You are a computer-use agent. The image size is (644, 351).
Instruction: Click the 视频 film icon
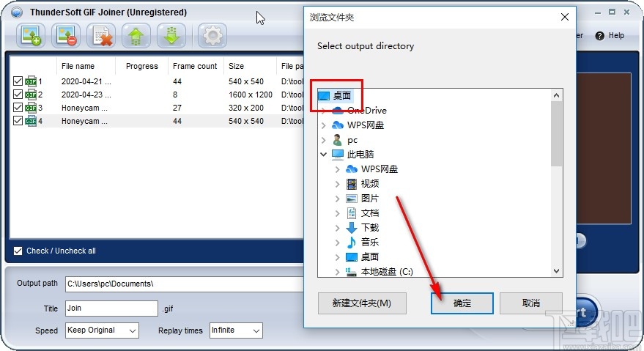(x=352, y=183)
